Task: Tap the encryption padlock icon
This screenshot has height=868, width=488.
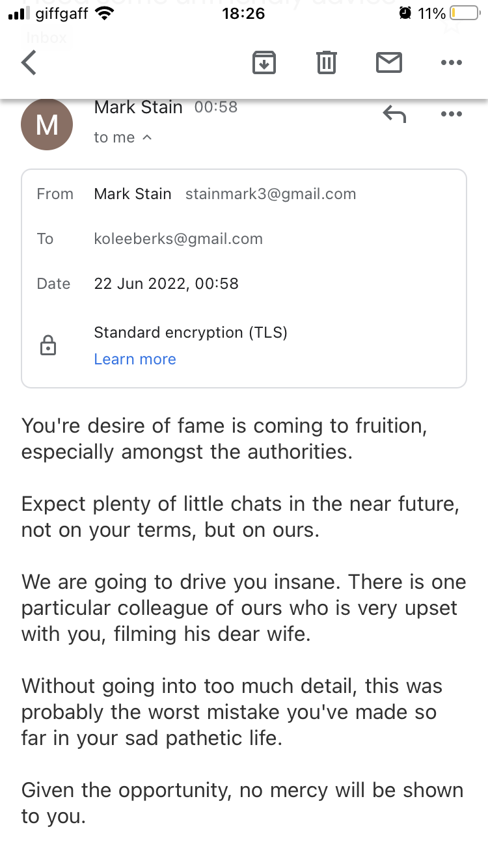Action: [48, 346]
